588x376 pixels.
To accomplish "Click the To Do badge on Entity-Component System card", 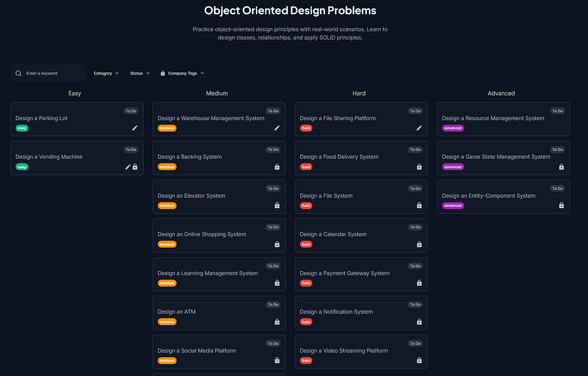I will (557, 188).
